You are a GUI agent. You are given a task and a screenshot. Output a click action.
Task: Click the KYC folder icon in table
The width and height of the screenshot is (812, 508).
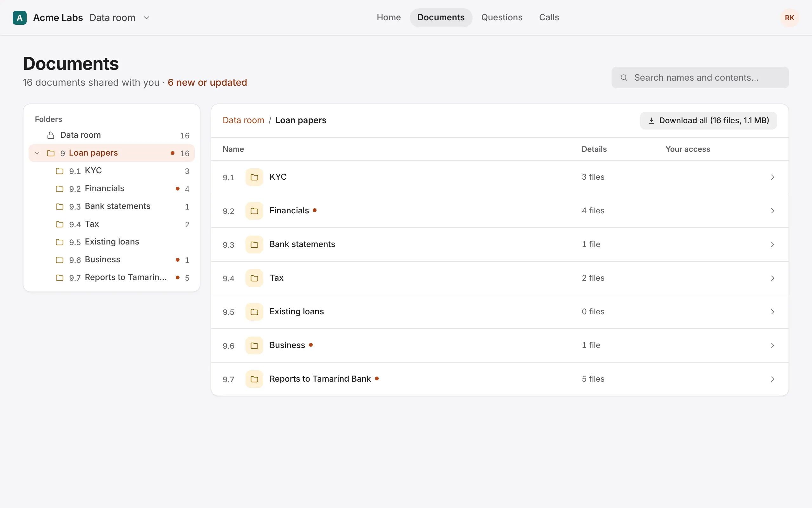pyautogui.click(x=254, y=177)
